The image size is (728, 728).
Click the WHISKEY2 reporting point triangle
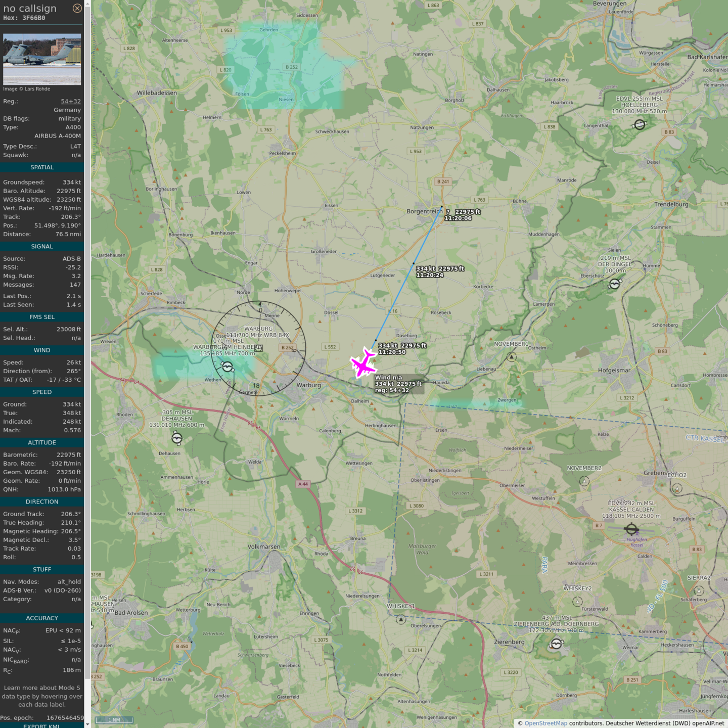pyautogui.click(x=577, y=602)
